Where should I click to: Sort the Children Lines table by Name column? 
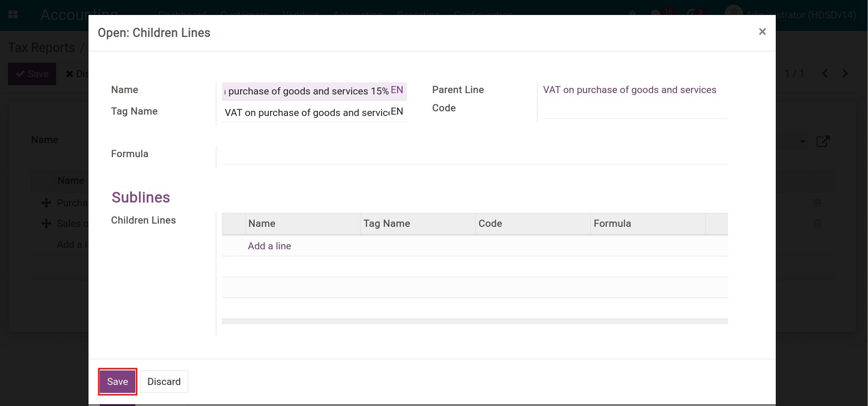[x=302, y=224]
